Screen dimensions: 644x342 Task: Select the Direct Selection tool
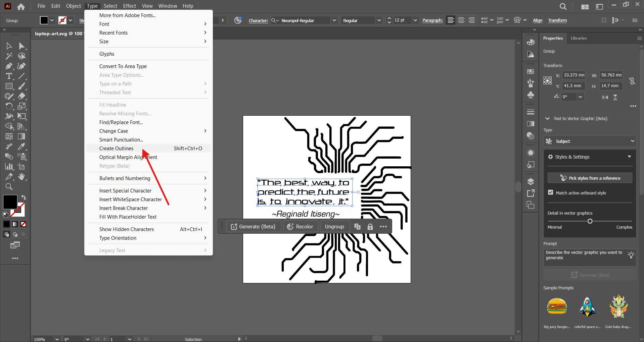[22, 46]
